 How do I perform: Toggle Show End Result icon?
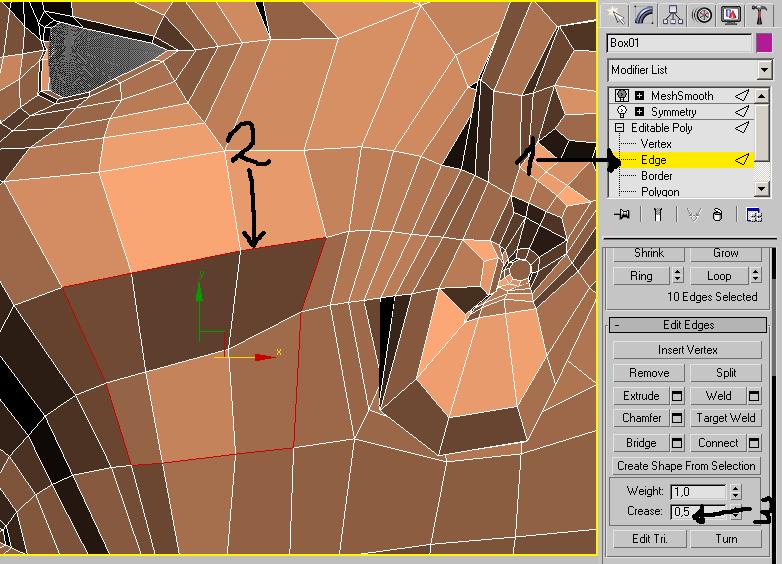(x=658, y=215)
